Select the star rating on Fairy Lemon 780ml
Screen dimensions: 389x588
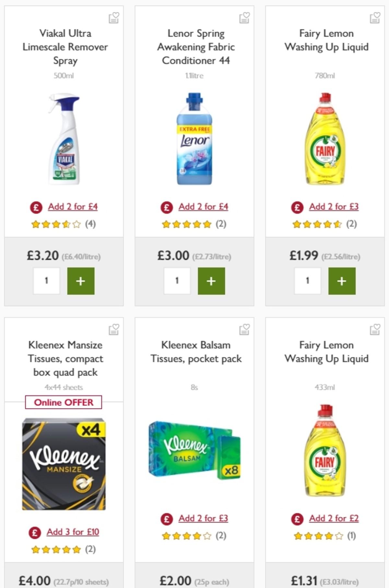click(316, 224)
